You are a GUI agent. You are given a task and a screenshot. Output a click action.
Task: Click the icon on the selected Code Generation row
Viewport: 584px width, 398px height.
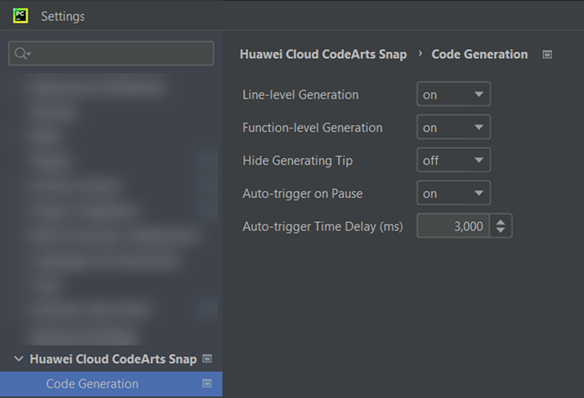(207, 383)
